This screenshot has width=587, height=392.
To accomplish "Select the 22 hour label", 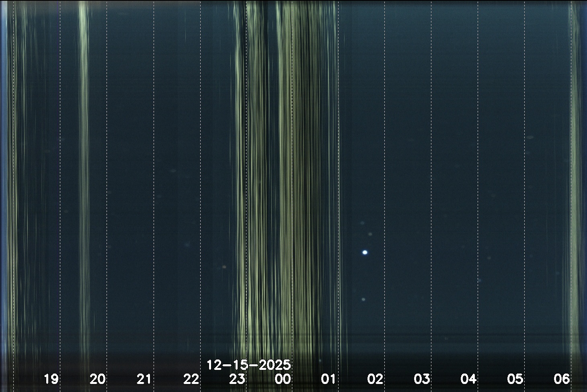I will pos(191,379).
